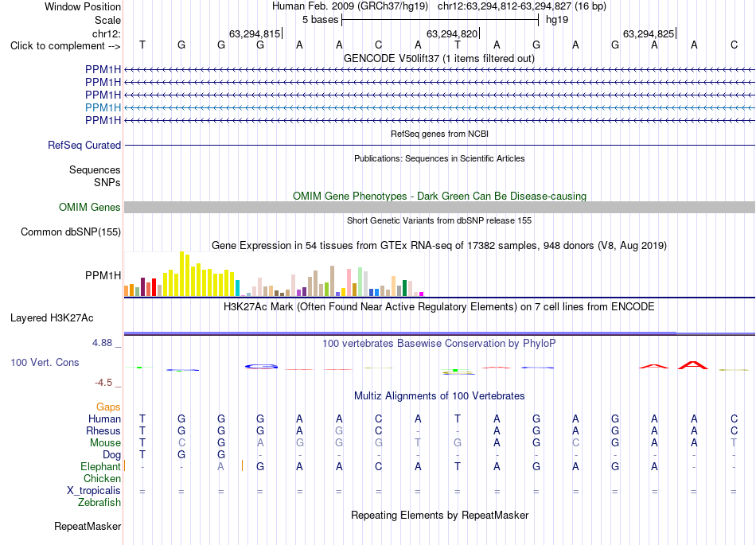This screenshot has width=756, height=545.
Task: Click the 'RefSeq Curated' track label
Action: pos(84,145)
